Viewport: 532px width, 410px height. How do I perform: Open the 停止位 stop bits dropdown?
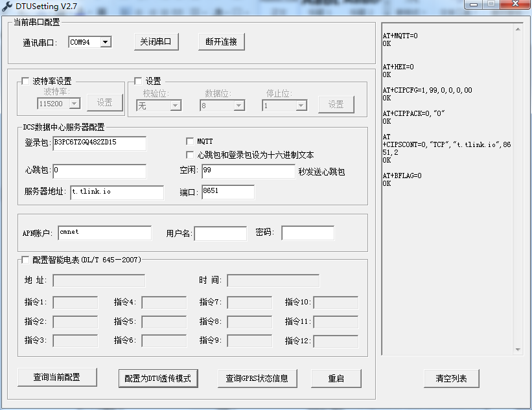pyautogui.click(x=302, y=105)
